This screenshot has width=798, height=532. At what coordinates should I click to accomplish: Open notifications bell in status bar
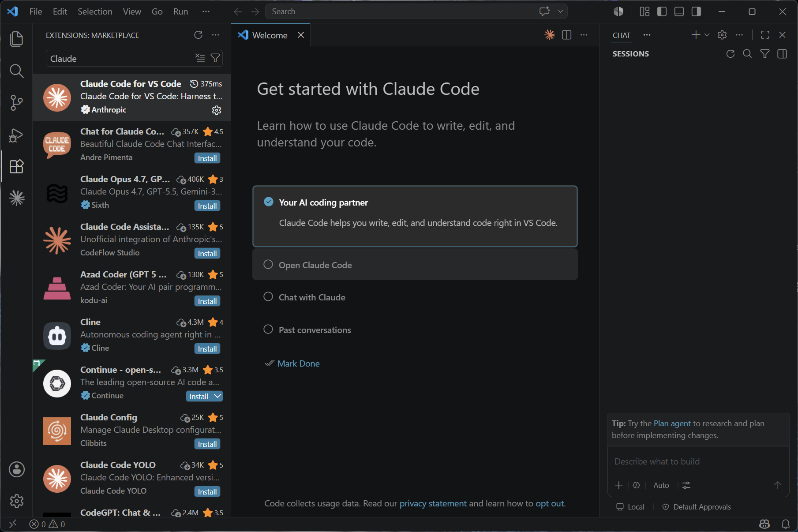[786, 524]
